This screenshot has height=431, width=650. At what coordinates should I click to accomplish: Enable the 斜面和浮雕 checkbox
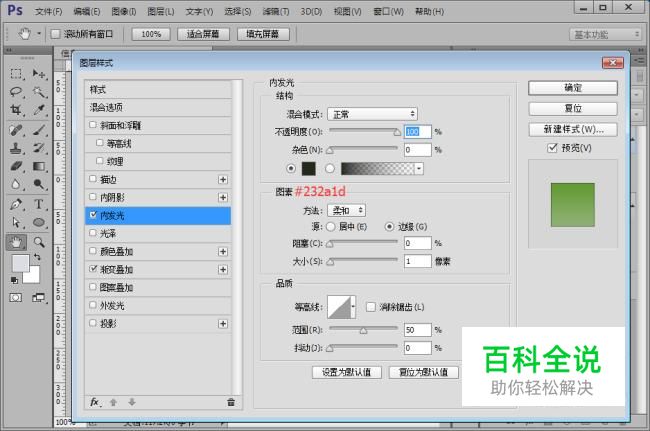93,125
